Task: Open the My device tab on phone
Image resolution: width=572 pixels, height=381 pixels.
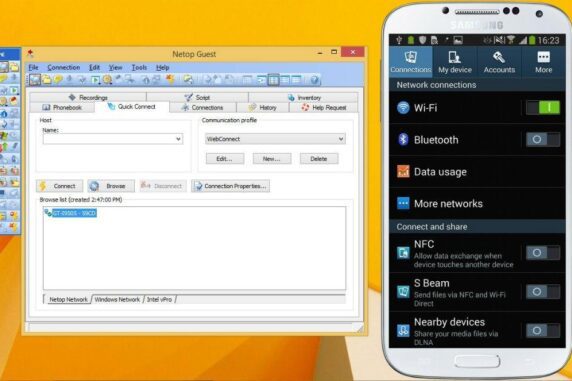Action: [455, 62]
